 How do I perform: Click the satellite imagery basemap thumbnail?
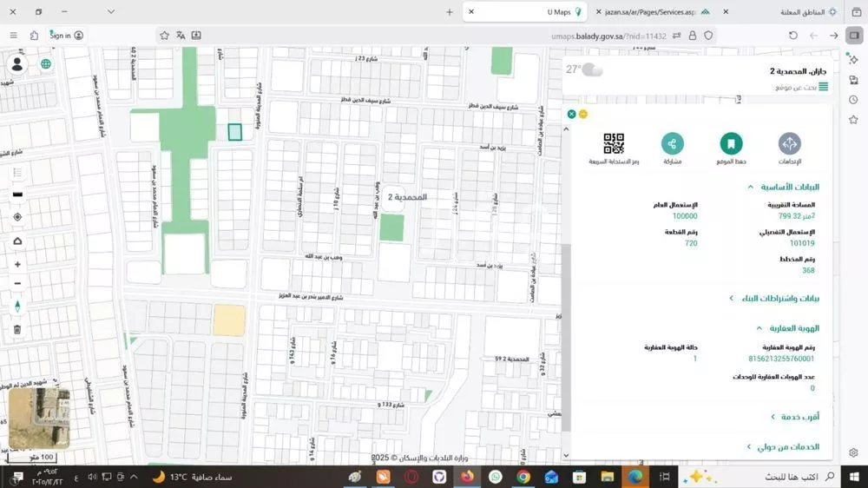pyautogui.click(x=39, y=417)
